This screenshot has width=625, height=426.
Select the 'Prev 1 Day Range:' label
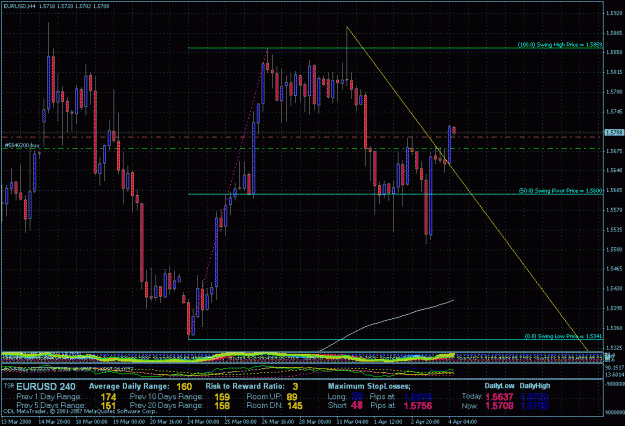[49, 397]
